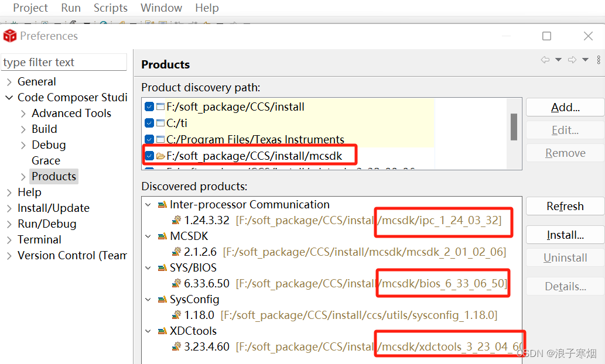Collapse the Code Composer Studio tree node
The width and height of the screenshot is (605, 364).
pyautogui.click(x=9, y=98)
